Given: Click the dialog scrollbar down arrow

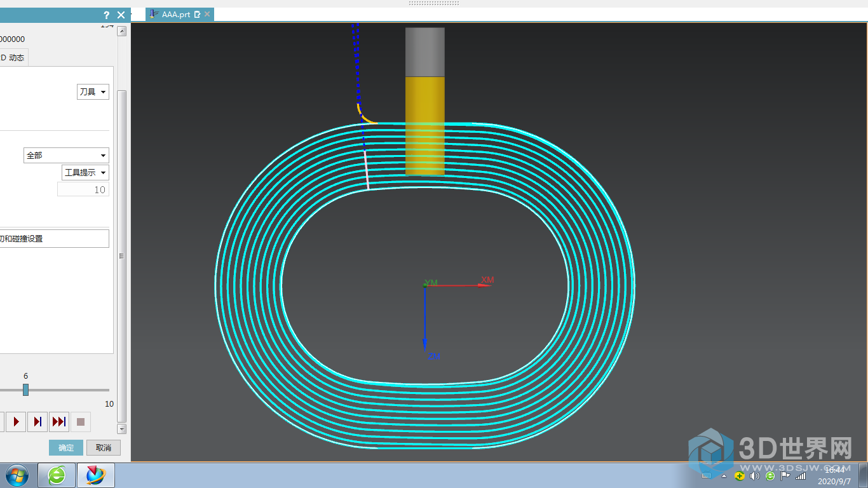Looking at the screenshot, I should 122,429.
